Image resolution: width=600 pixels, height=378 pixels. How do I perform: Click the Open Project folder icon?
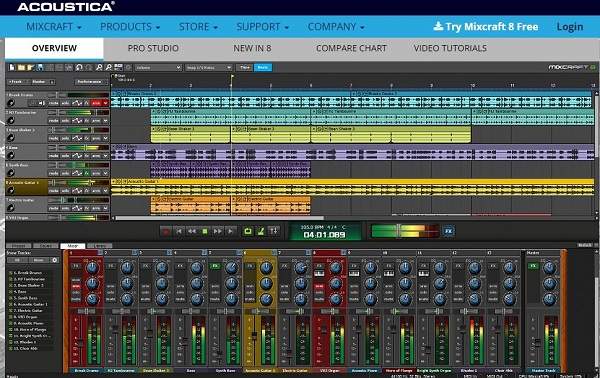pyautogui.click(x=21, y=67)
